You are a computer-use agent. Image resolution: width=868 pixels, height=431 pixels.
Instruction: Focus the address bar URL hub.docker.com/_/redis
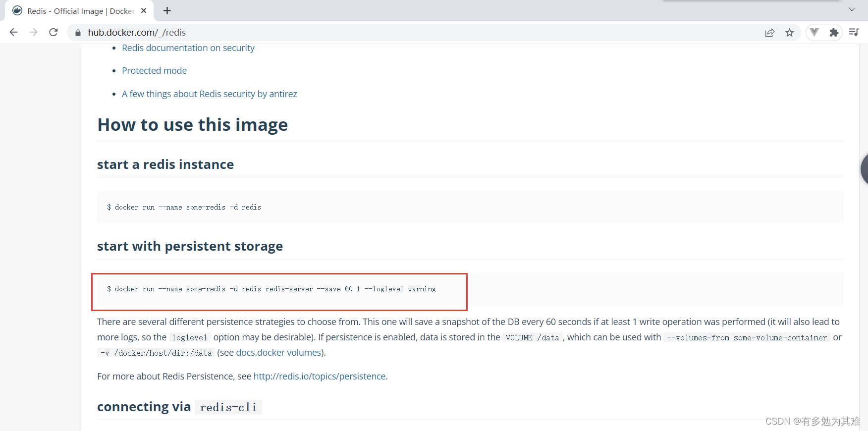(137, 33)
